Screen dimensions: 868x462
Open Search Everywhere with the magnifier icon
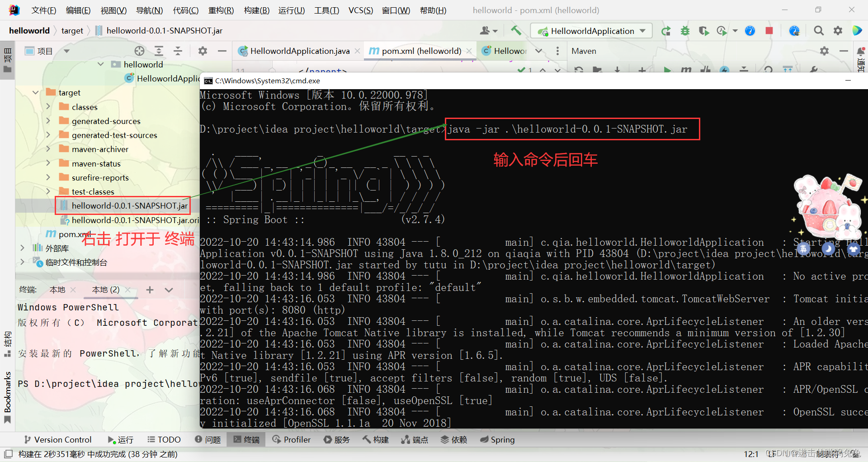[819, 31]
